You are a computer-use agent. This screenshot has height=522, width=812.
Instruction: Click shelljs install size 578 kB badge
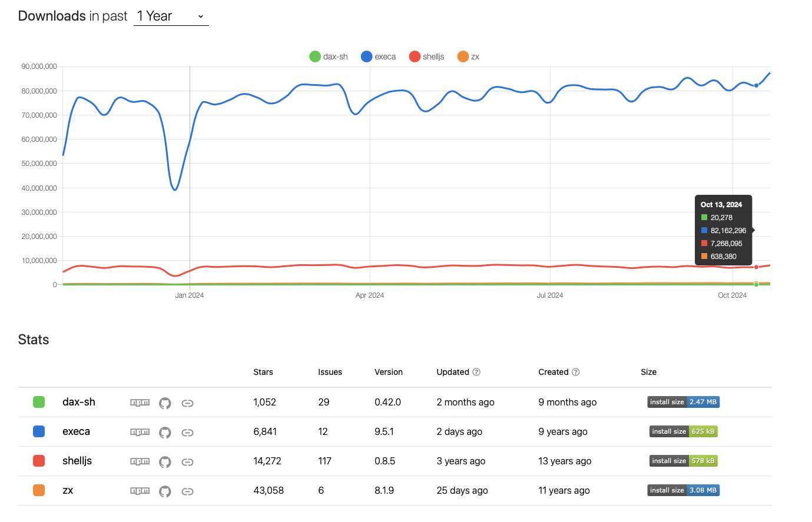point(684,461)
